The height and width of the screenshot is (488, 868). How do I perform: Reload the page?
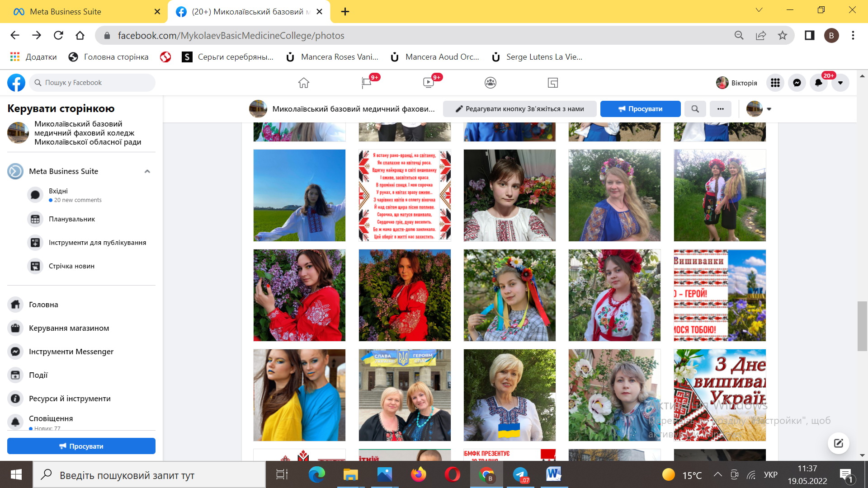58,35
